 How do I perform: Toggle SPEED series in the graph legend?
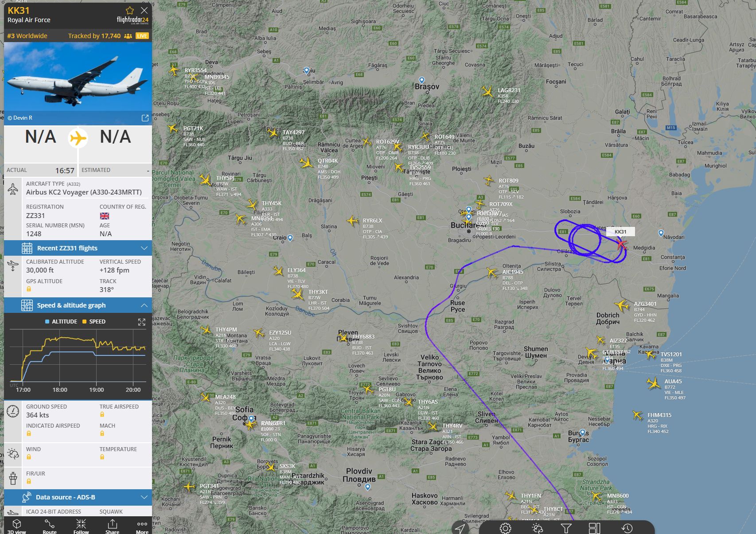point(94,322)
